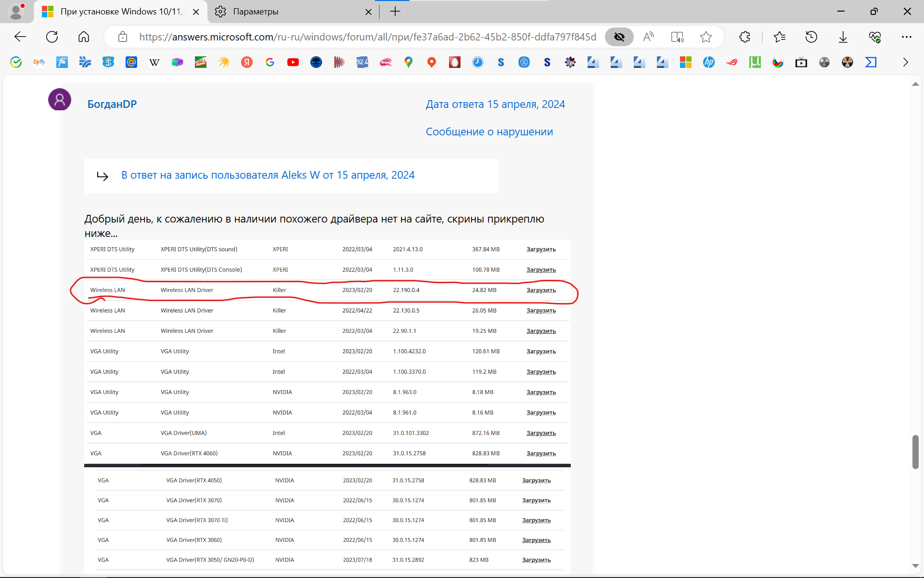Open the Microsoft logo bookmark
The image size is (924, 578).
pos(686,62)
